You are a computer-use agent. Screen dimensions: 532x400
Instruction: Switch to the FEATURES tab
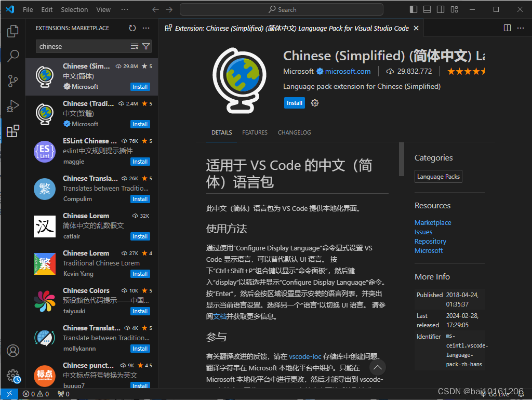click(255, 132)
